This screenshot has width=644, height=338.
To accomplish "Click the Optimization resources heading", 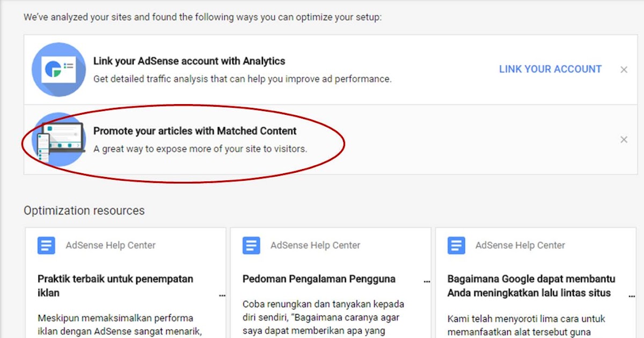I will point(84,210).
